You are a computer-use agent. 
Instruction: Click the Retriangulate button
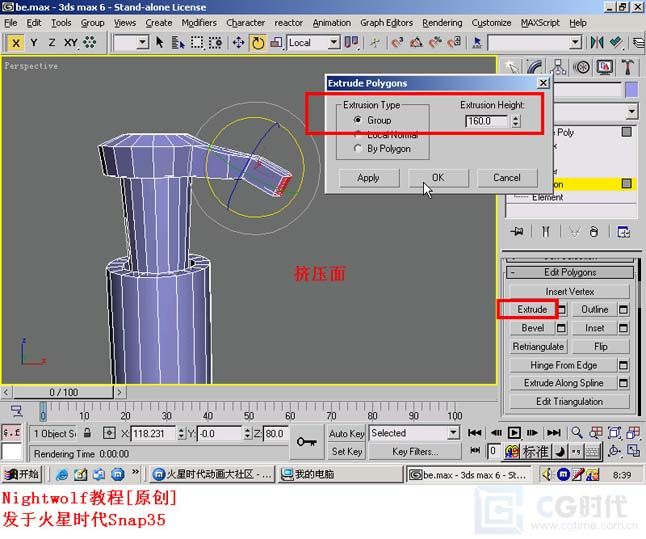click(x=538, y=347)
